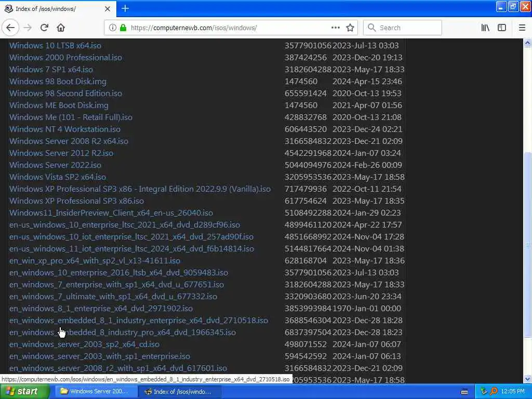Viewport: 532px width, 399px height.
Task: Click the vertical scrollbar thumb
Action: (527, 244)
